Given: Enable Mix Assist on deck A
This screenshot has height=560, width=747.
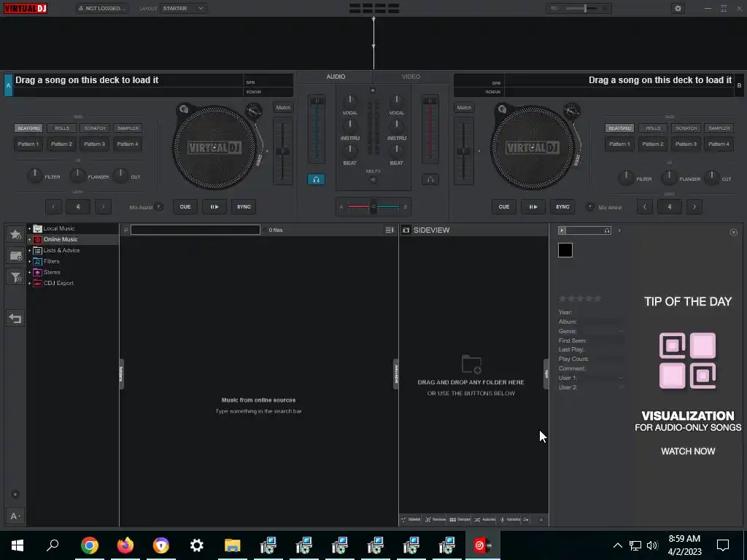Looking at the screenshot, I should tap(158, 206).
